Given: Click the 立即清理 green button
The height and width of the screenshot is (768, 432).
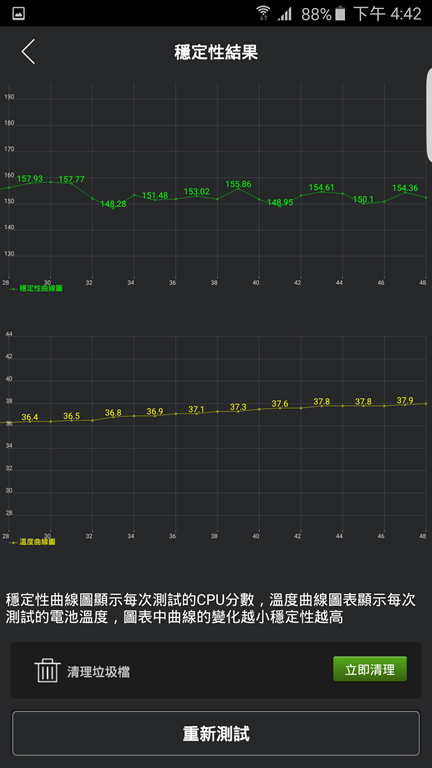Looking at the screenshot, I should click(370, 669).
